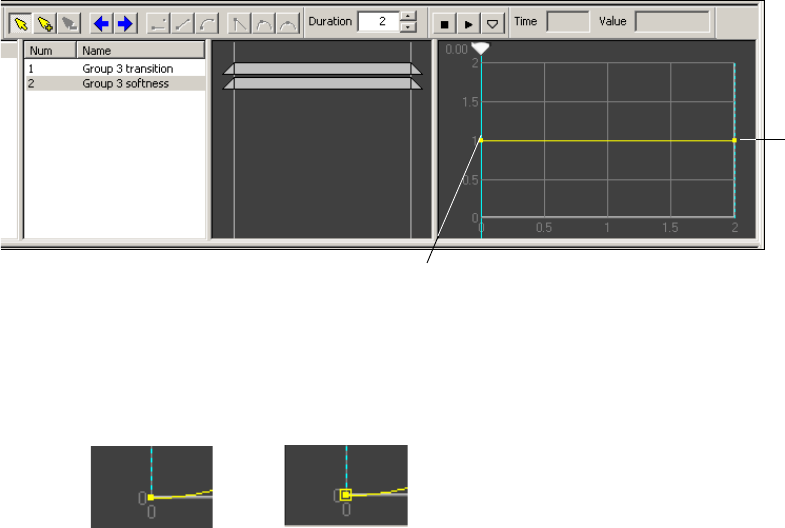Select the curve start keyframe point
The image size is (785, 528).
[481, 140]
